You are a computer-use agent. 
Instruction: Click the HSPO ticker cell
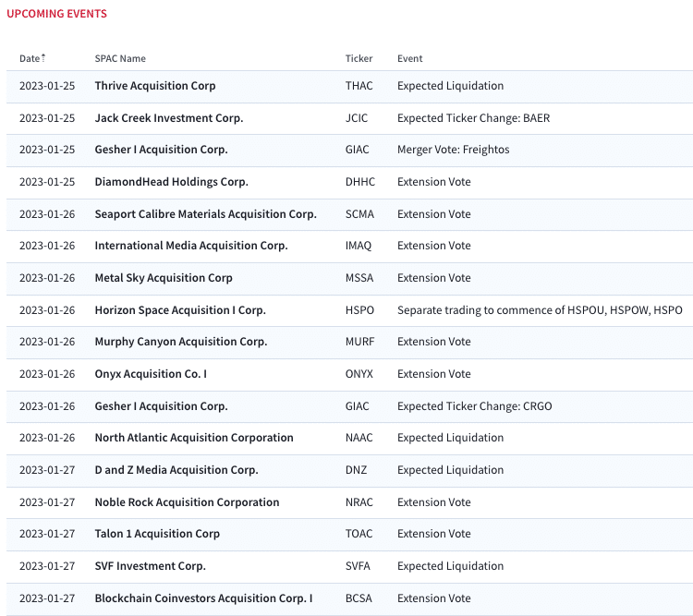tap(359, 310)
